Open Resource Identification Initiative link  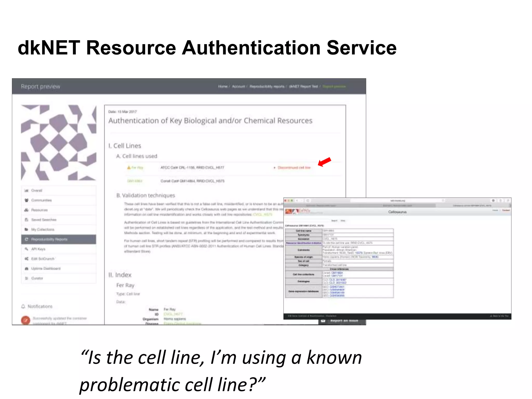point(303,243)
